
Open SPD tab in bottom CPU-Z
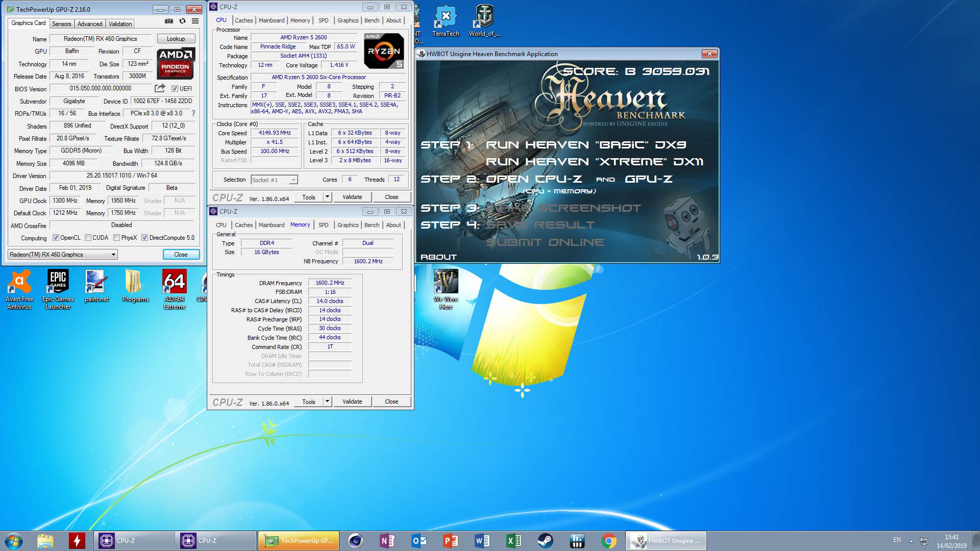(x=324, y=225)
